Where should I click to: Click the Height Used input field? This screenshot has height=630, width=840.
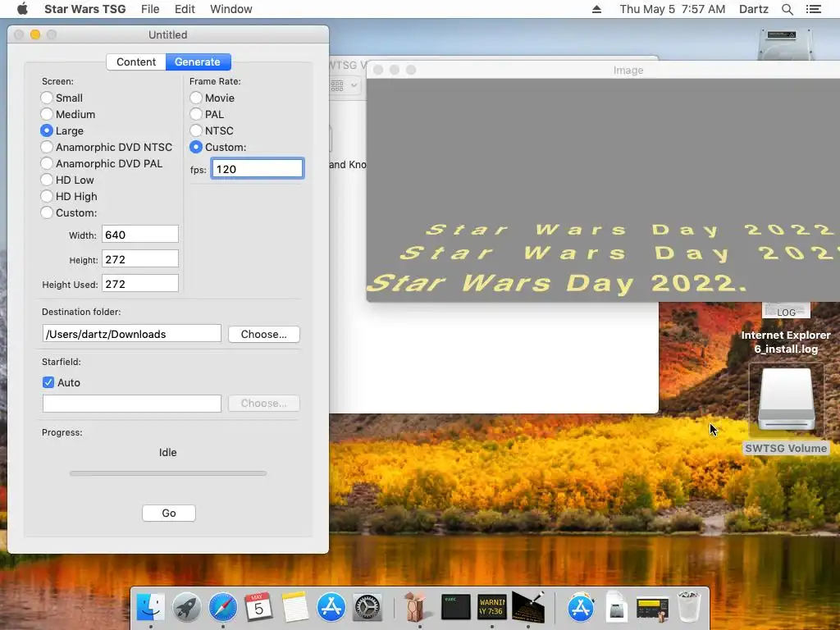pos(139,284)
